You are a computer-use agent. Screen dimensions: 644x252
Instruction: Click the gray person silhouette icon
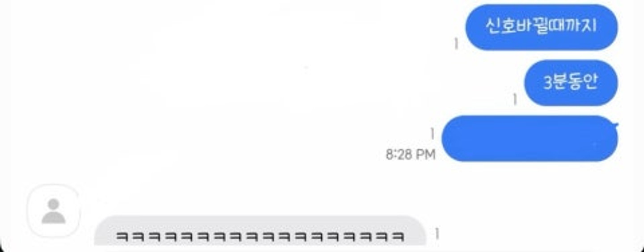click(54, 211)
